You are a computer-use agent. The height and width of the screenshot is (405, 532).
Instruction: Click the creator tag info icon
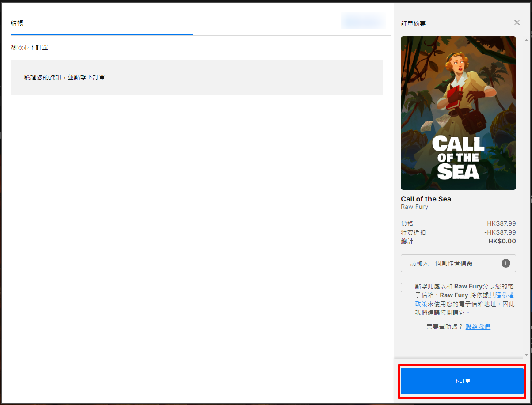pyautogui.click(x=506, y=263)
